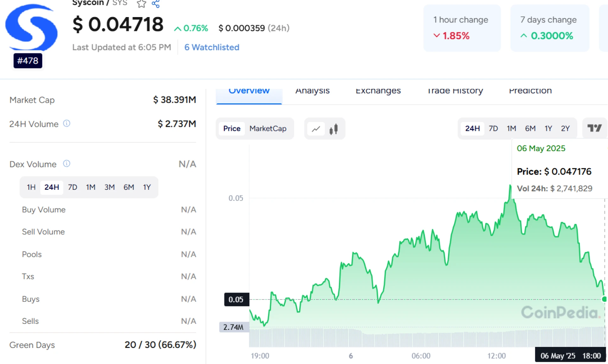Image resolution: width=608 pixels, height=364 pixels.
Task: Click the 6 Watchlisted link
Action: tap(212, 47)
